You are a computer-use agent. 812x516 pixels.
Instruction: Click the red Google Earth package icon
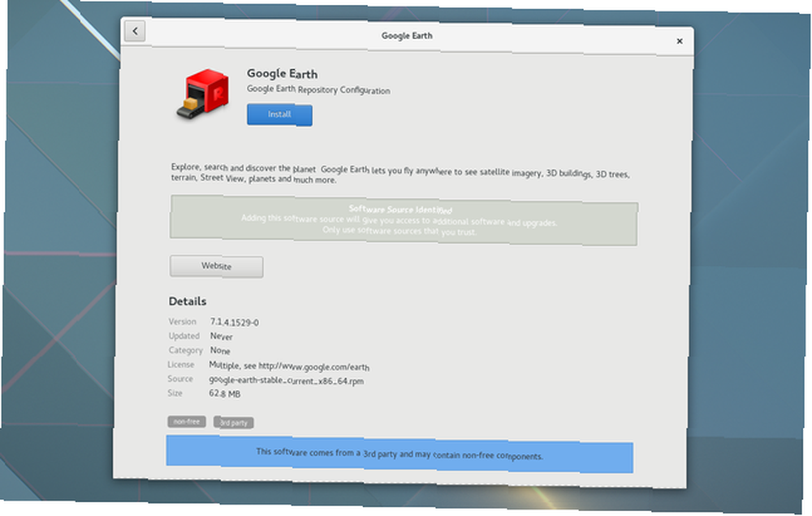[202, 93]
